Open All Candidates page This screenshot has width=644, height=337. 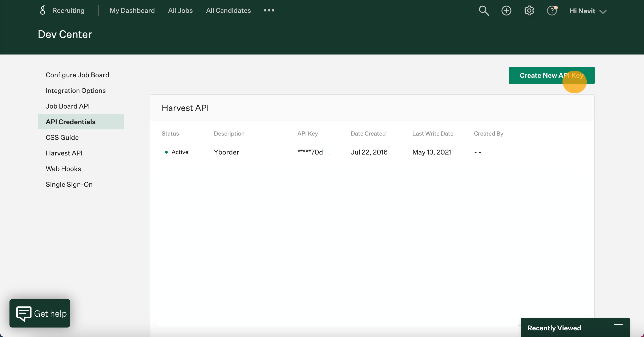tap(228, 10)
